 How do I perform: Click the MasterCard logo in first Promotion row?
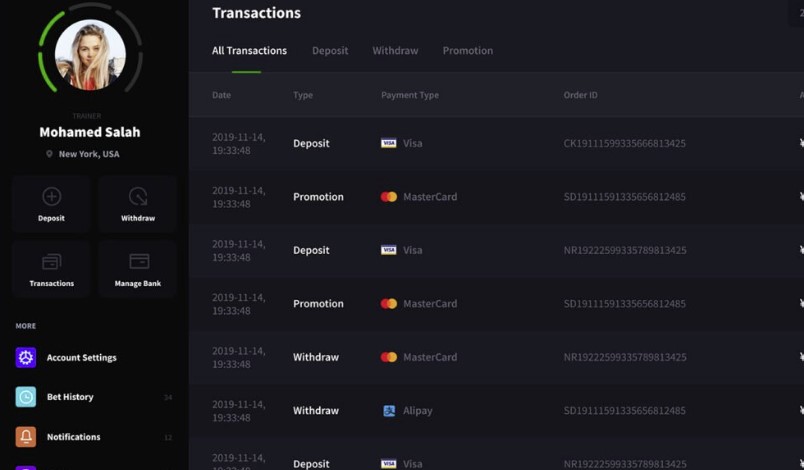pyautogui.click(x=389, y=197)
